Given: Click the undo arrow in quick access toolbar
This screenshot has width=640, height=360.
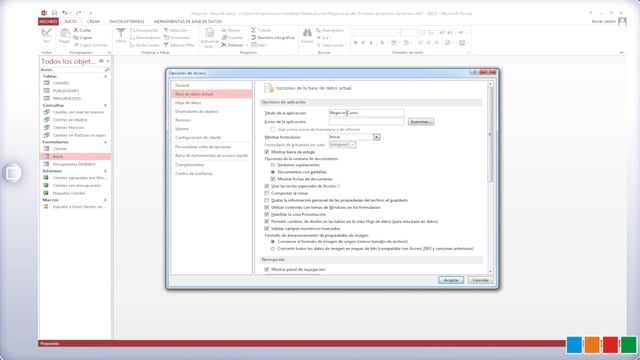Looking at the screenshot, I should 64,13.
